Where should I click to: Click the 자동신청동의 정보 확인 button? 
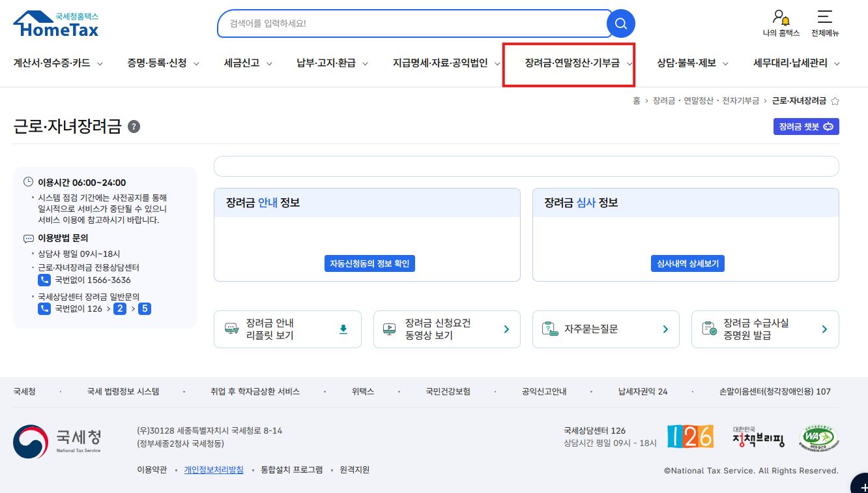(x=369, y=263)
